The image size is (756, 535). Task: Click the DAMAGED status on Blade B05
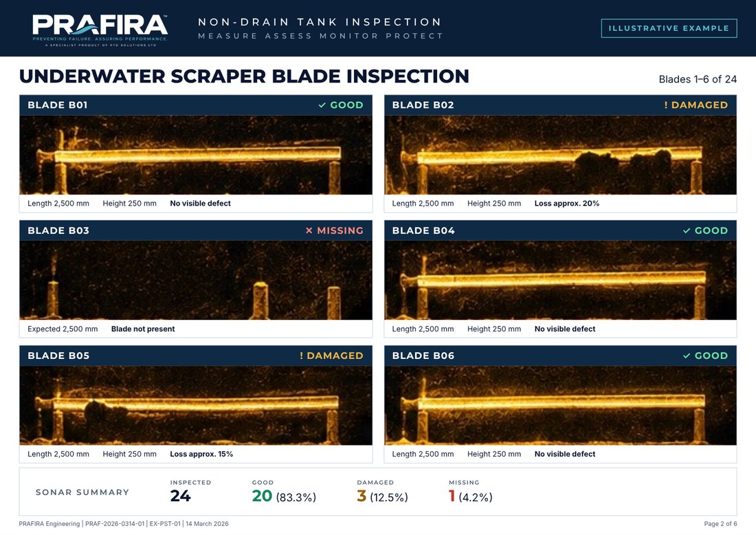(x=331, y=356)
